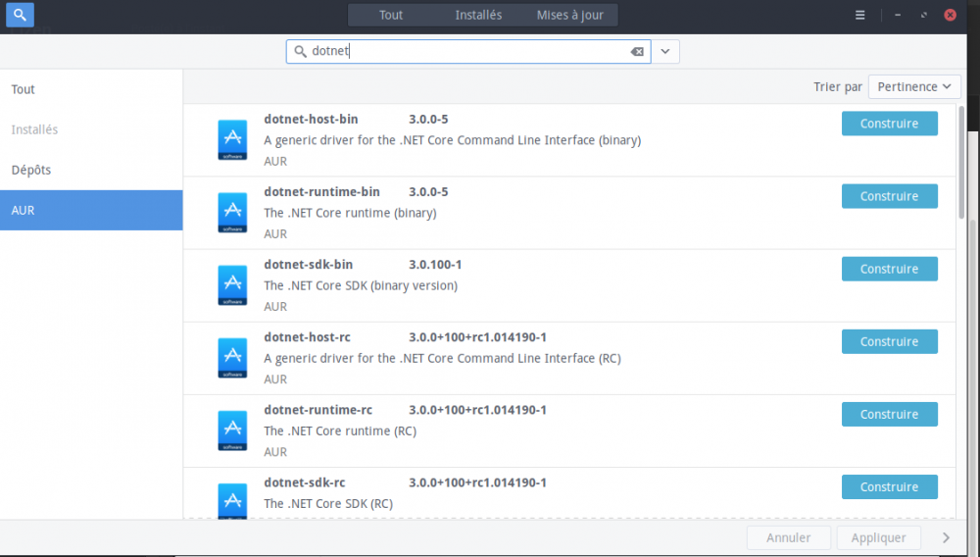Select AUR in the sidebar
Viewport: 980px width, 557px height.
click(x=91, y=210)
